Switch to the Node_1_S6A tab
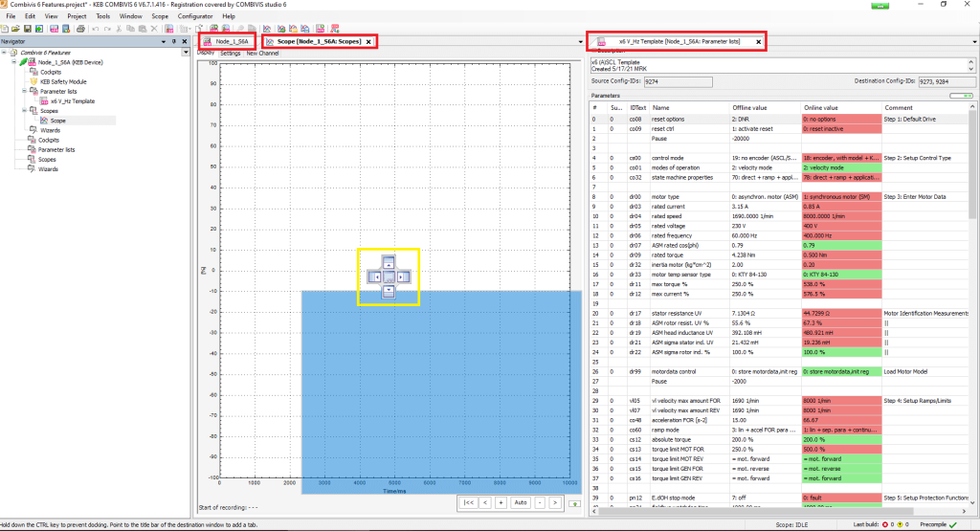The height and width of the screenshot is (531, 980). click(227, 41)
